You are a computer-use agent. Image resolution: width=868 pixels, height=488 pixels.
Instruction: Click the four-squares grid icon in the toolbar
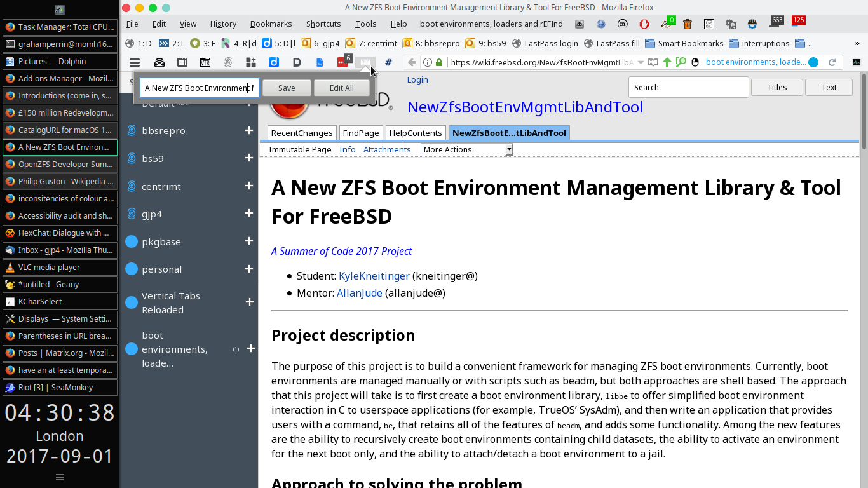coord(251,62)
